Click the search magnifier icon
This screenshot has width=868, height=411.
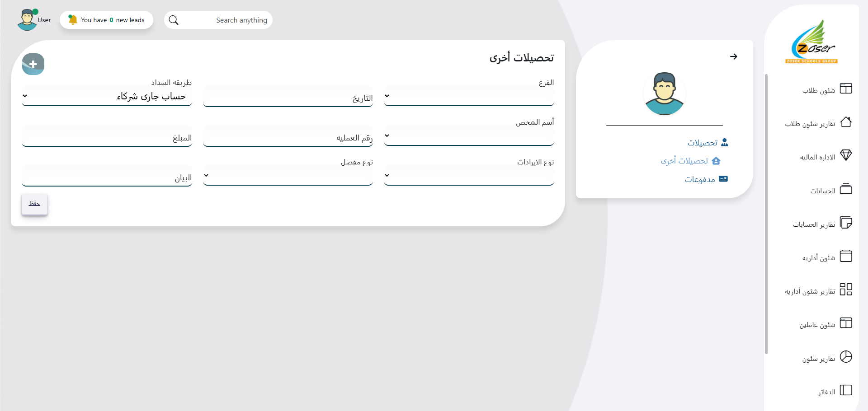[x=174, y=20]
